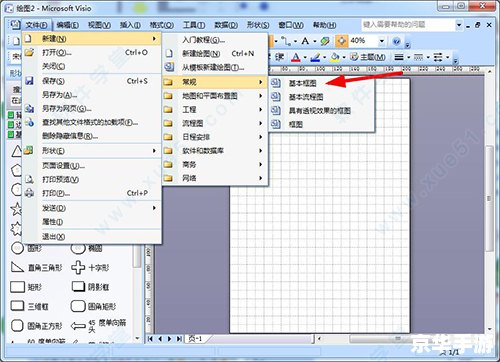500x362 pixels.
Task: Expand the 网络 template category
Action: [215, 178]
